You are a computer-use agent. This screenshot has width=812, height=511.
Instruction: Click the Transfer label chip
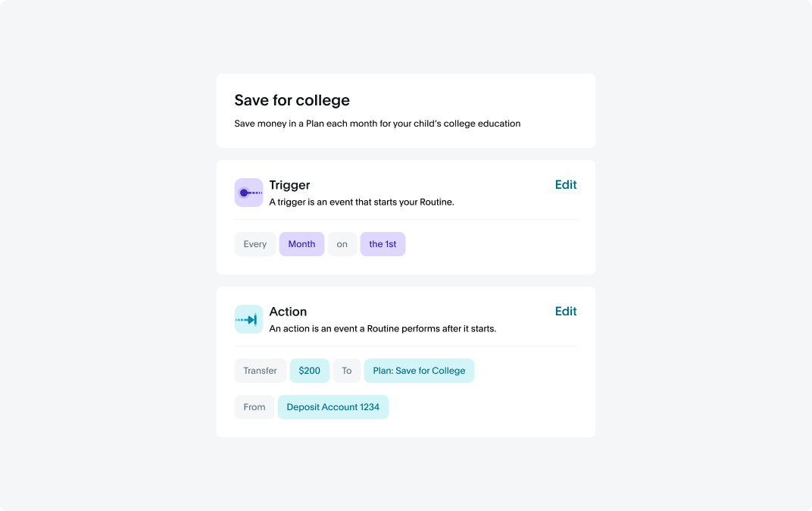pos(260,371)
